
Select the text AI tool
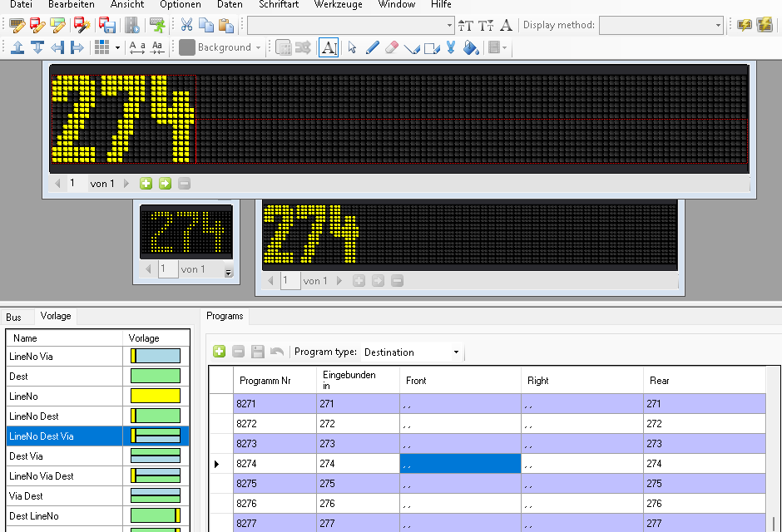[328, 47]
